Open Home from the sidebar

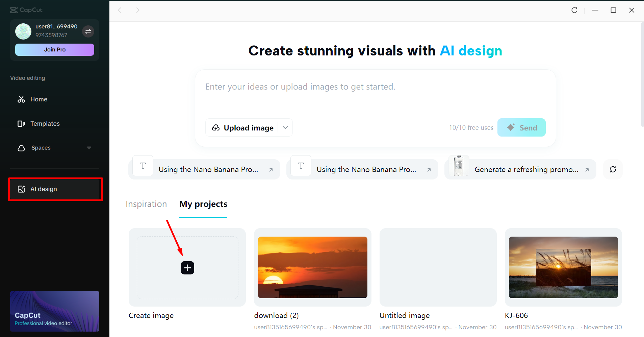(38, 99)
